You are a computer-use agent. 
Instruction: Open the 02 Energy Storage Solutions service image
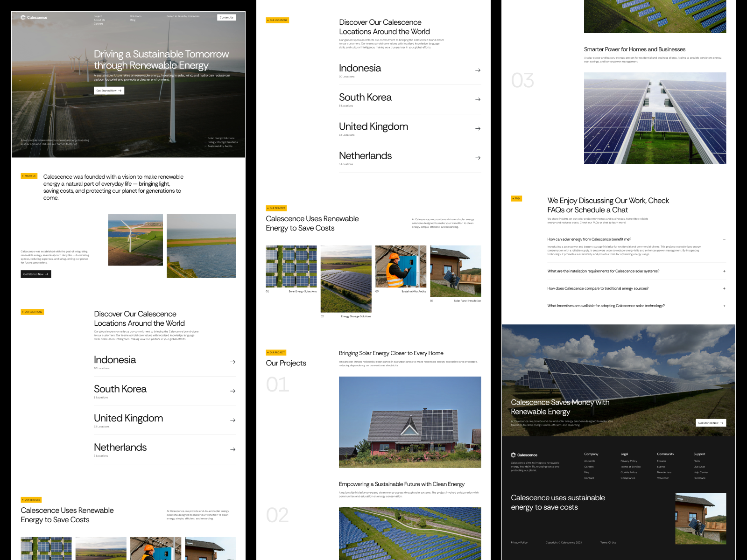(x=346, y=279)
